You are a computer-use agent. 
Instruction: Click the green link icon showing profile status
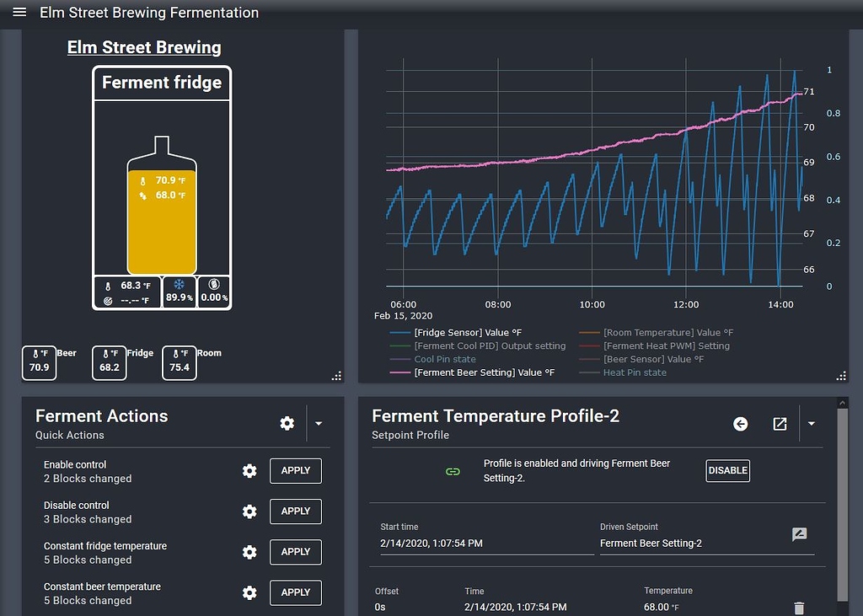[453, 471]
